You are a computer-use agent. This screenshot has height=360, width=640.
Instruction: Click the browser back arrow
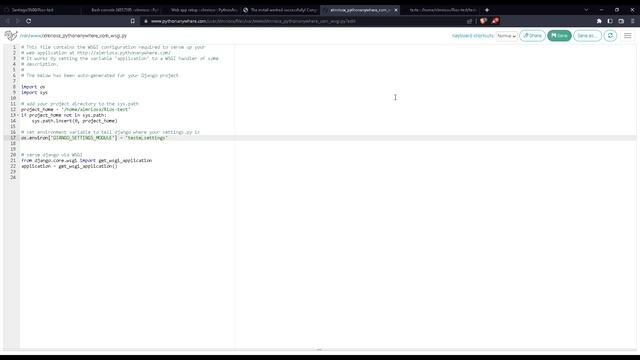[7, 21]
